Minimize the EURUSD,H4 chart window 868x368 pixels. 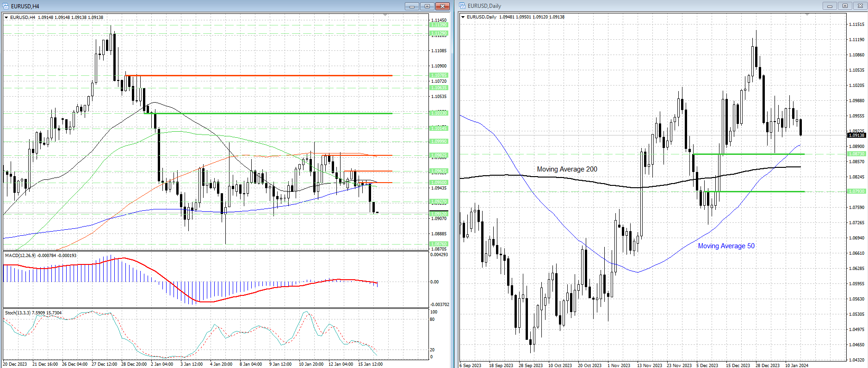[x=412, y=6]
